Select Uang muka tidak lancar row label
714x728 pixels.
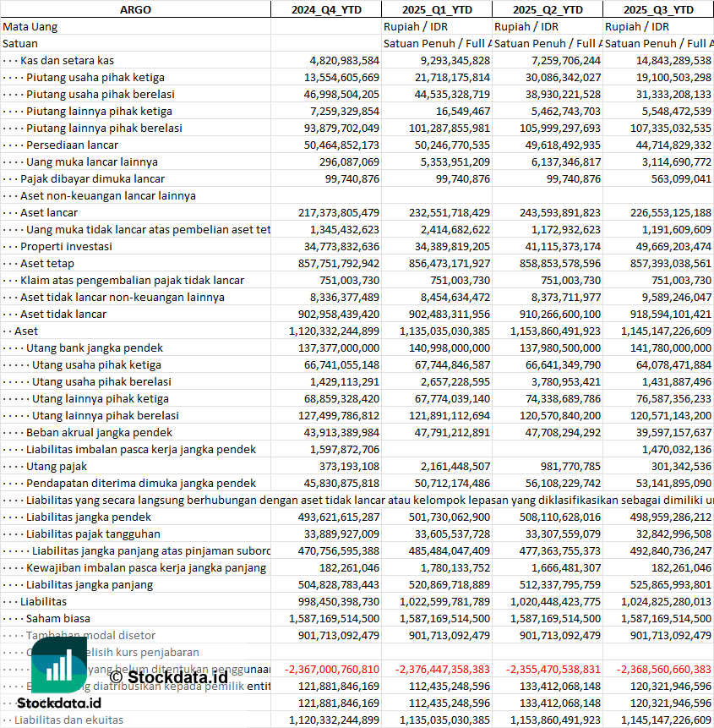[x=148, y=230]
